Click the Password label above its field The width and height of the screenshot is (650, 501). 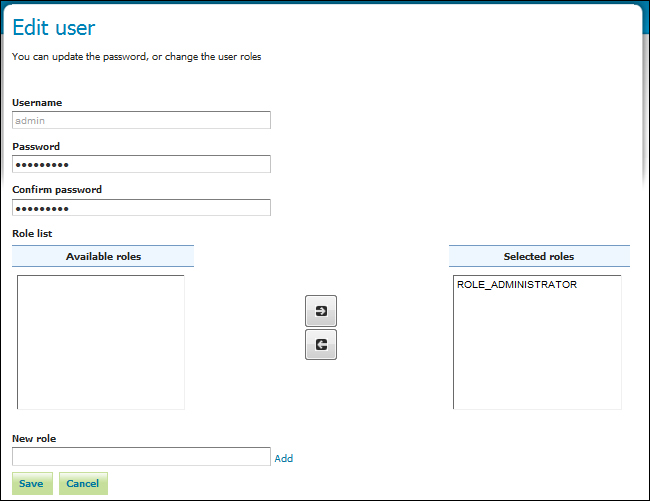click(x=36, y=147)
